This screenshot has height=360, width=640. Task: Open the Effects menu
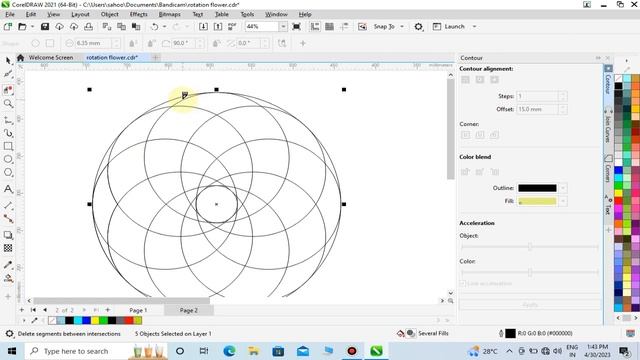tap(138, 14)
